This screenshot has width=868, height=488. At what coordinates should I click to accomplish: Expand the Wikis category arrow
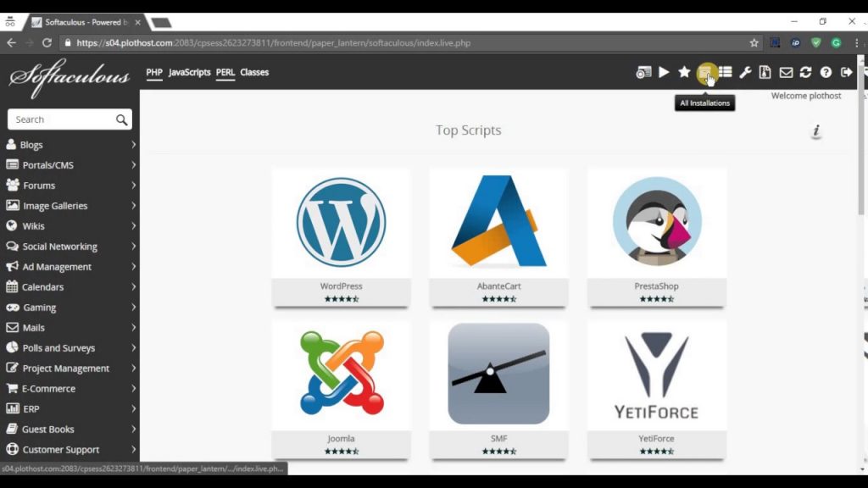click(x=133, y=225)
